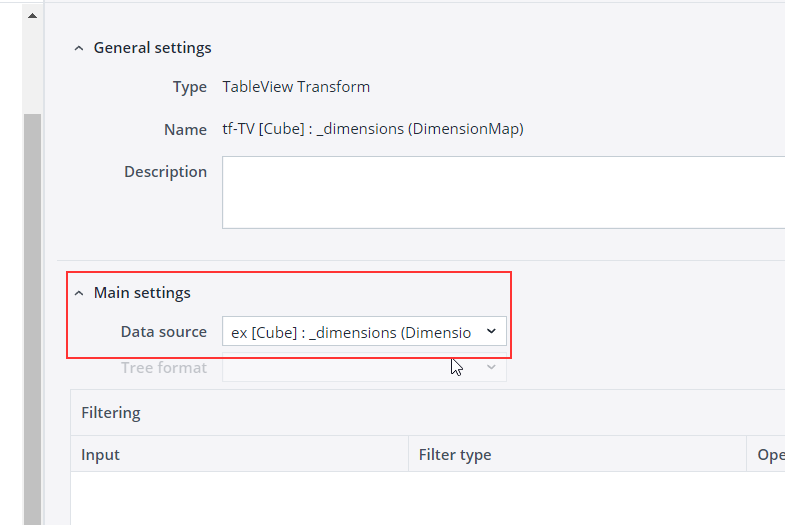Screen dimensions: 785x525
Task: Click the TableView Transform type value
Action: (296, 87)
